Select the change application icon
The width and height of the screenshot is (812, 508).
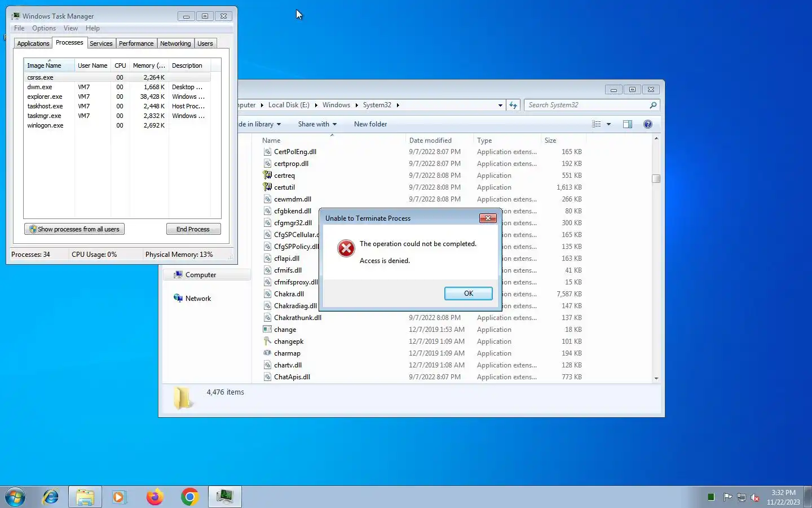tap(267, 330)
